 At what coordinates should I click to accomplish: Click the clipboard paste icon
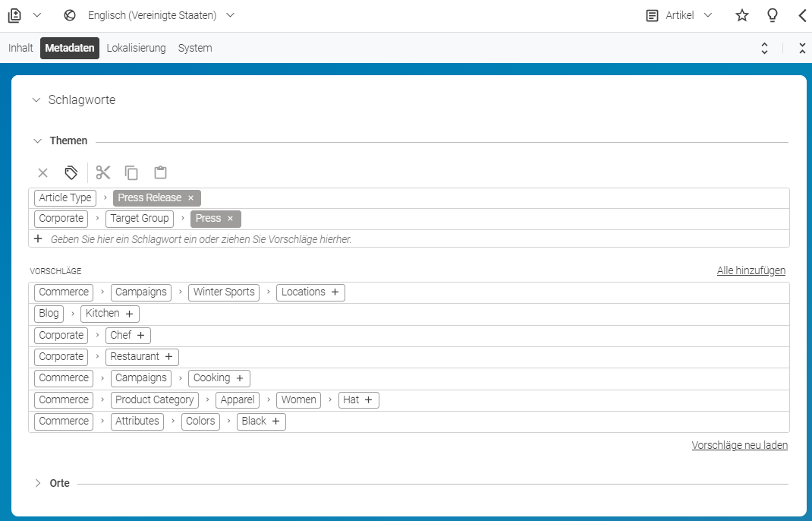161,172
